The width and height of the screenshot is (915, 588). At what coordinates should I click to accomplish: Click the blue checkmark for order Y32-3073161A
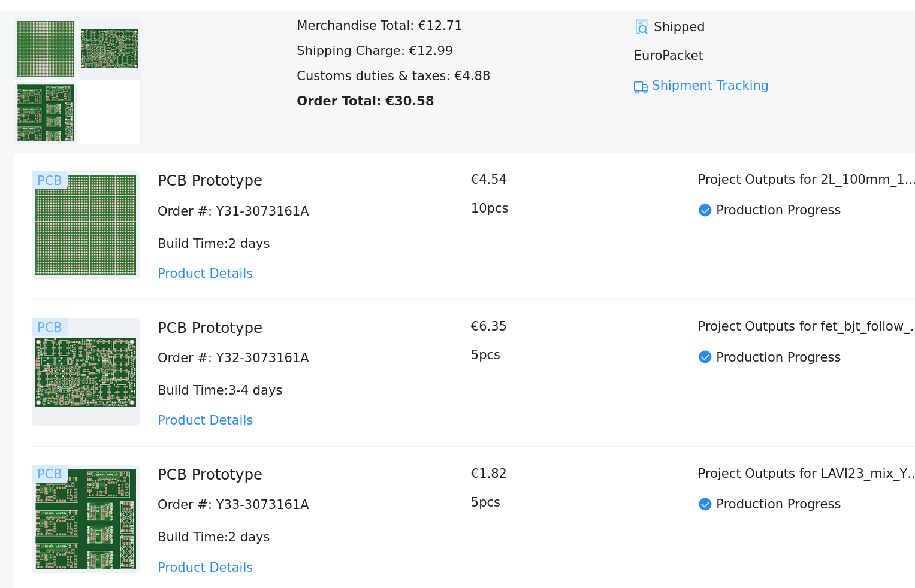pos(705,357)
